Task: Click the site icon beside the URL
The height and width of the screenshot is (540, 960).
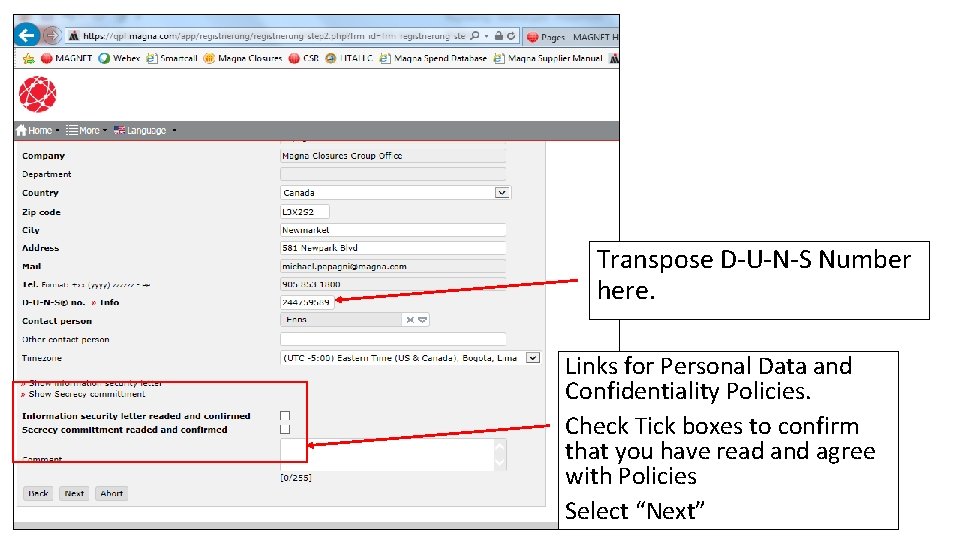Action: (x=73, y=36)
